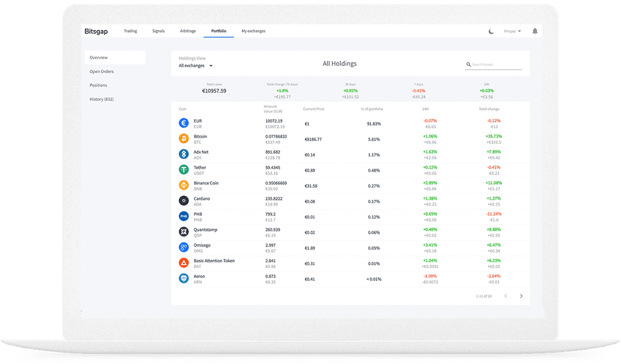This screenshot has height=364, width=621.
Task: Click Aeron coin icon
Action: pos(184,279)
